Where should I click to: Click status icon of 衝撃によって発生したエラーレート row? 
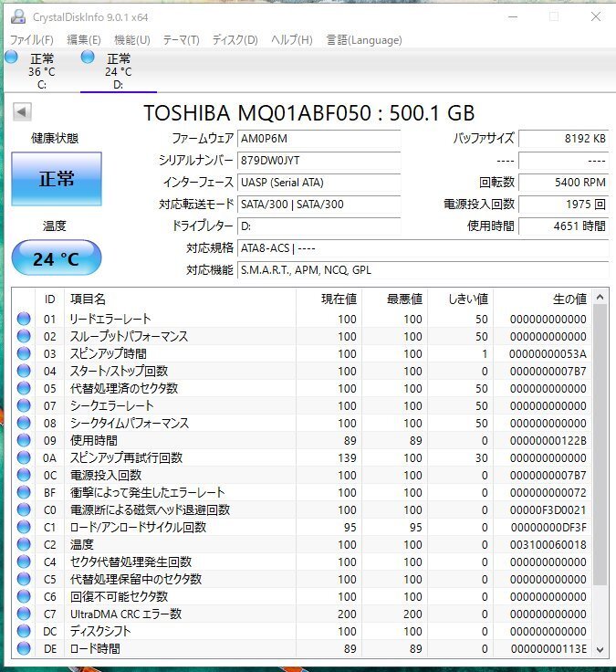coord(24,492)
